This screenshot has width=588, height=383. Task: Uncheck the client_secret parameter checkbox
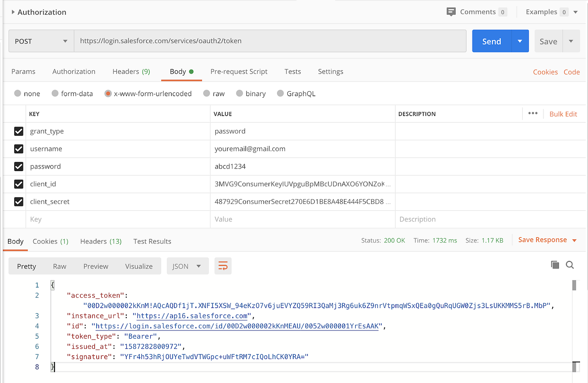pos(18,202)
